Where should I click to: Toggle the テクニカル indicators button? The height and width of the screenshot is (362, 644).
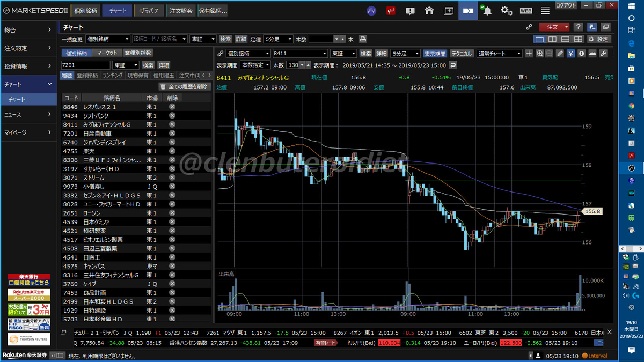[x=462, y=54]
